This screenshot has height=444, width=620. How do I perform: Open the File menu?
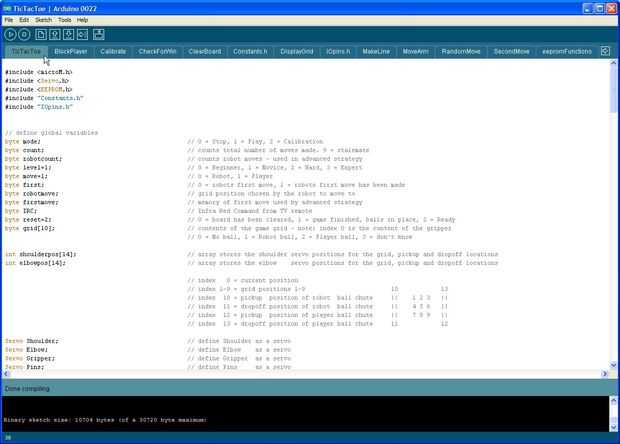click(x=9, y=20)
